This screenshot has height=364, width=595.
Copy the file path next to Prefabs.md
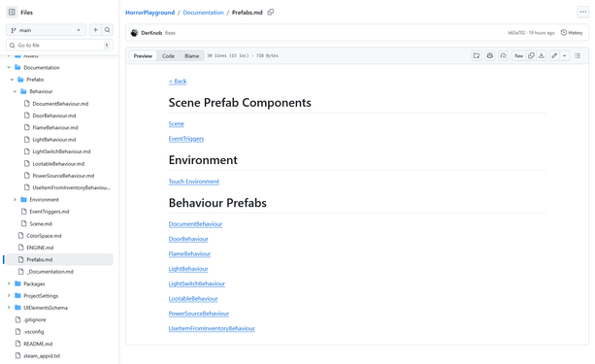click(271, 13)
